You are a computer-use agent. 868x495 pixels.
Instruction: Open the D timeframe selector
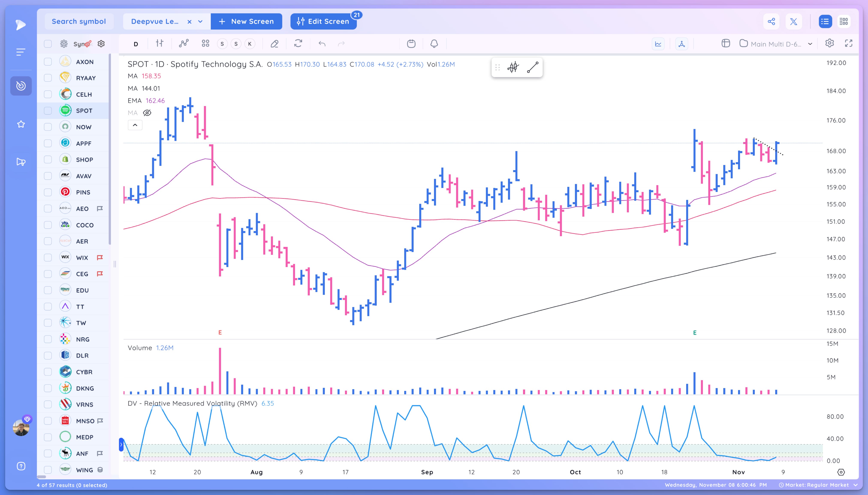tap(136, 44)
